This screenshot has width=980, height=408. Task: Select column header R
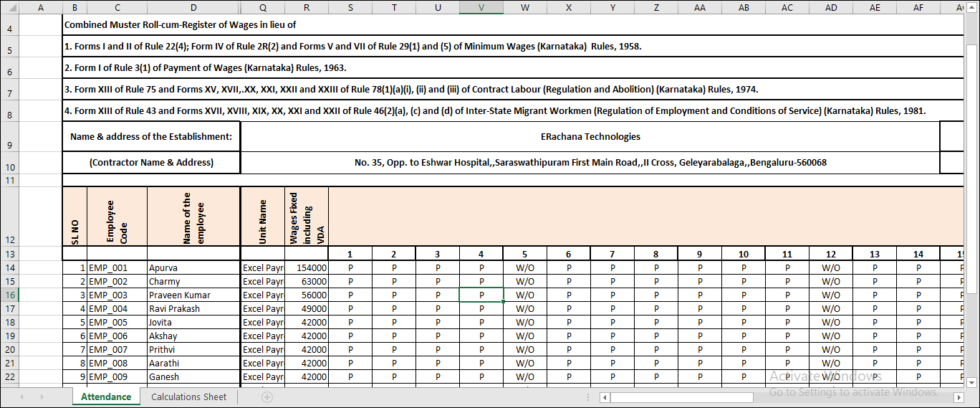click(307, 7)
